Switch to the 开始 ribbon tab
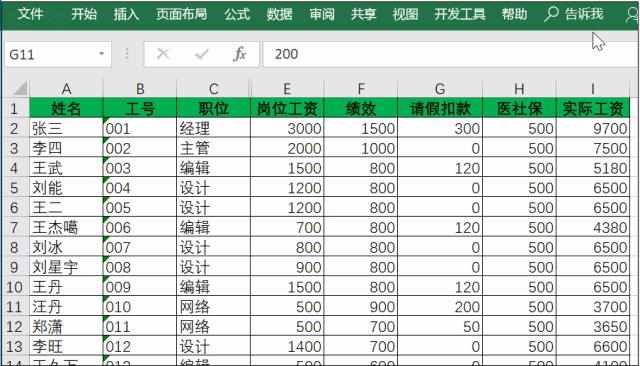Viewport: 640px width, 366px height. 84,14
